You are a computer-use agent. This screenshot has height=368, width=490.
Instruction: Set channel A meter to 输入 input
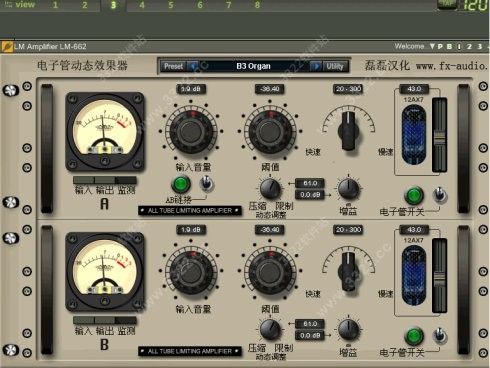84,180
